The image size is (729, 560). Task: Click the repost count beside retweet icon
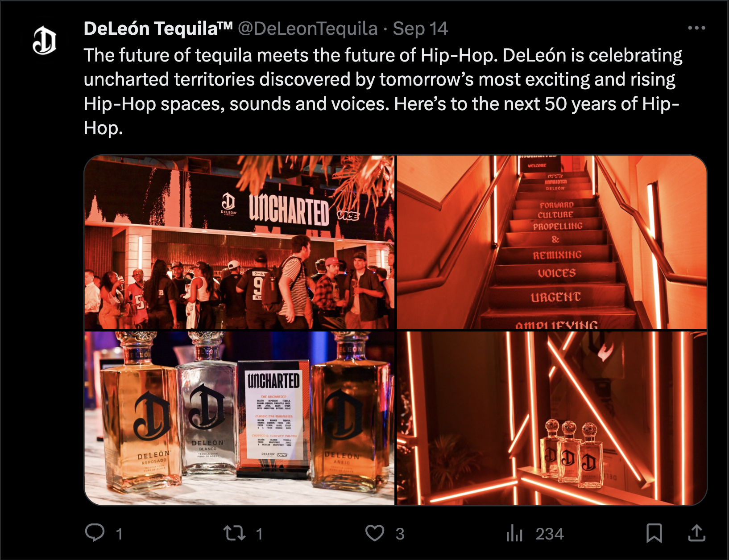point(259,534)
